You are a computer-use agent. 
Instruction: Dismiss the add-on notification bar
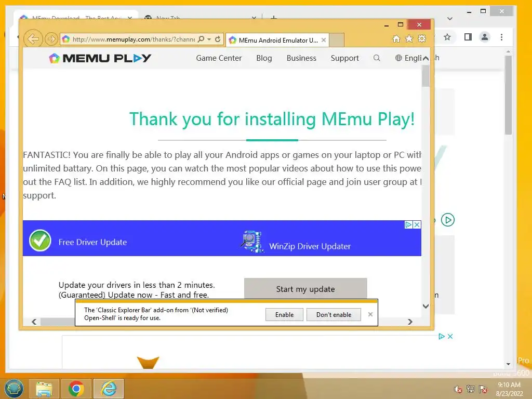click(370, 314)
